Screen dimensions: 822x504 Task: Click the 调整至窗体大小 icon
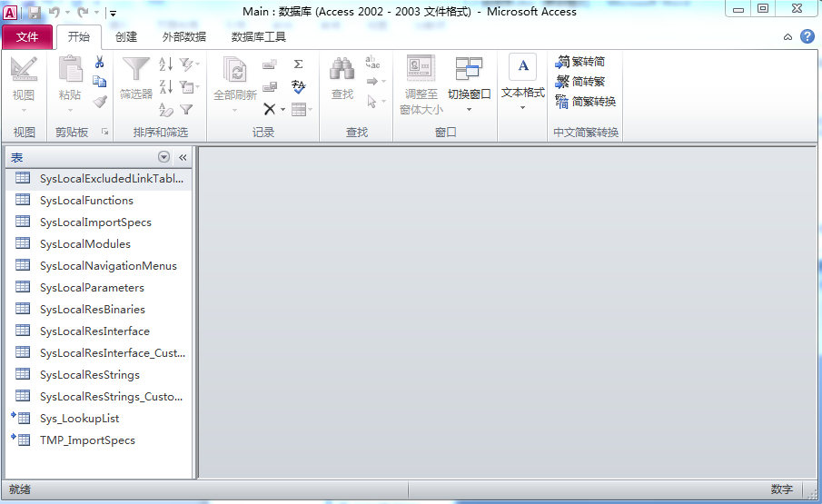[x=421, y=68]
